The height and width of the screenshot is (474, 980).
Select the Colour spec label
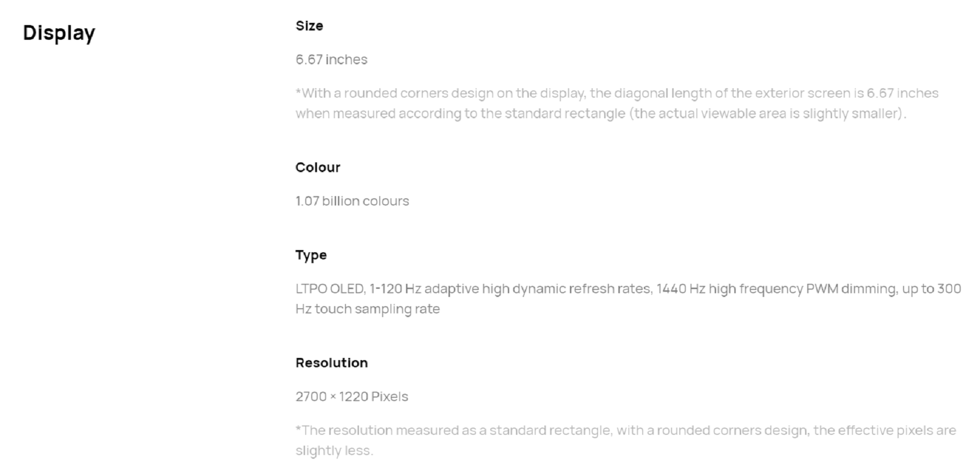pos(318,167)
